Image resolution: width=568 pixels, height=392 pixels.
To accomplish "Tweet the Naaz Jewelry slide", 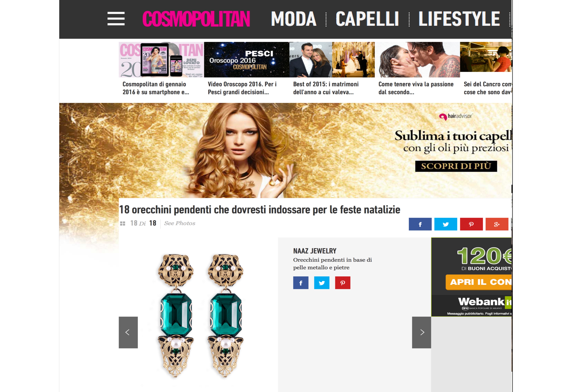I will click(x=322, y=283).
